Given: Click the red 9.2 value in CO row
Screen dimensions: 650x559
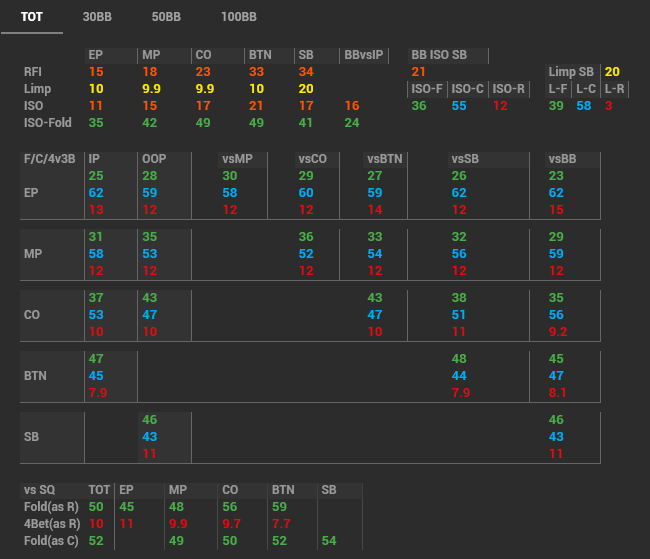Looking at the screenshot, I should tap(558, 331).
